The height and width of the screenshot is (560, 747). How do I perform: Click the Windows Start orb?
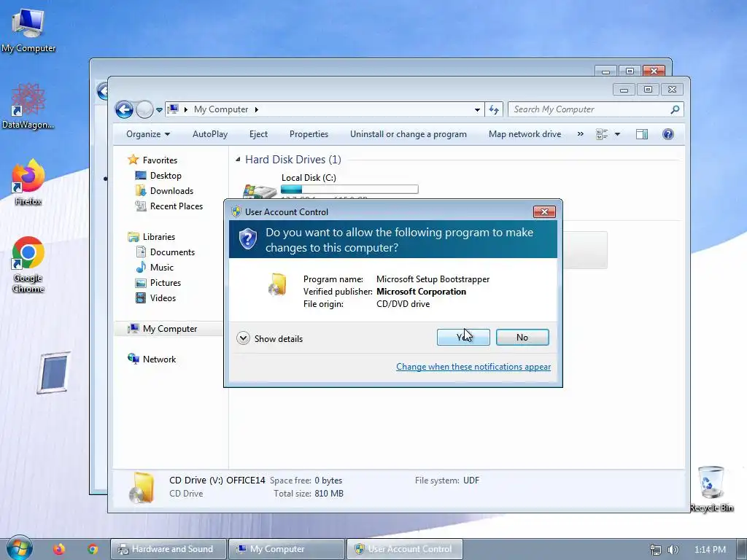(19, 548)
